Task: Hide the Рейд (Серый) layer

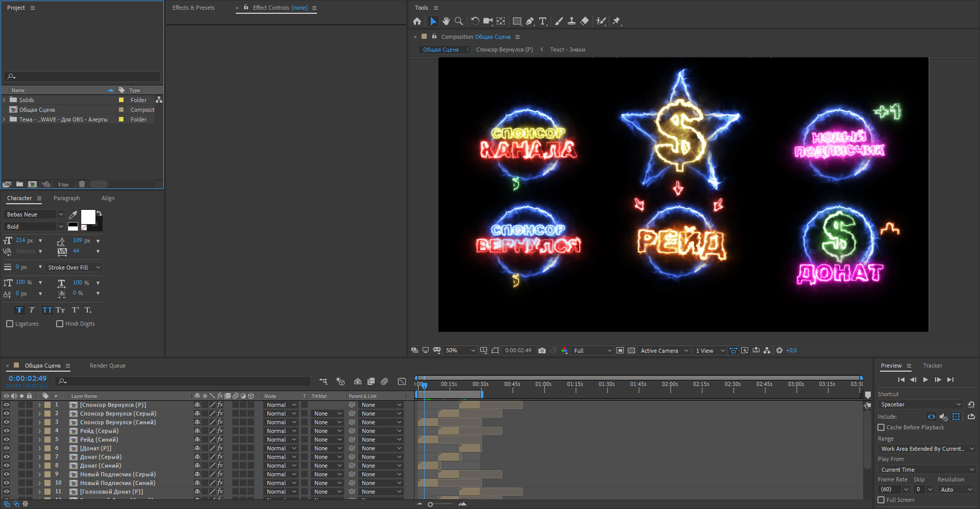Action: (6, 431)
